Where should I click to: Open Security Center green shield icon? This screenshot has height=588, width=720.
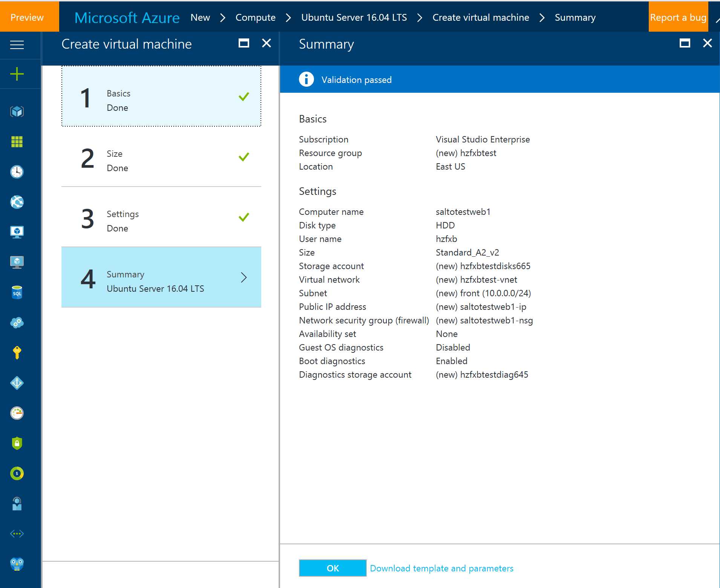17,443
